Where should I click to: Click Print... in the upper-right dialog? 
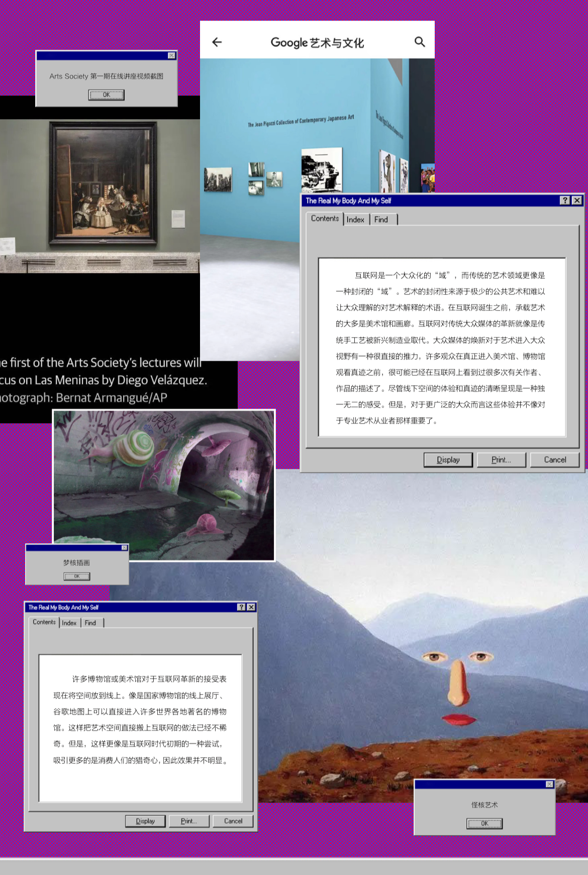[501, 460]
